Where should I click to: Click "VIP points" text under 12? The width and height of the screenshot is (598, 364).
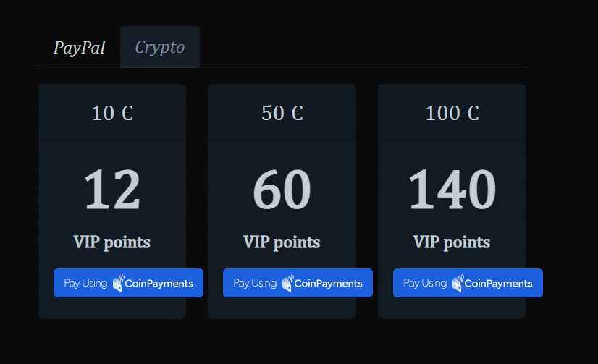[112, 242]
